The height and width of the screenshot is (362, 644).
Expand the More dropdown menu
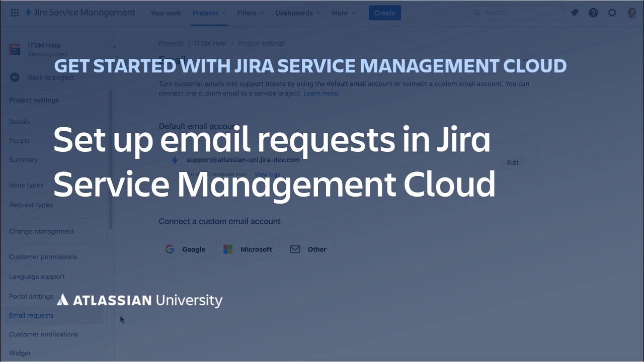(x=344, y=13)
